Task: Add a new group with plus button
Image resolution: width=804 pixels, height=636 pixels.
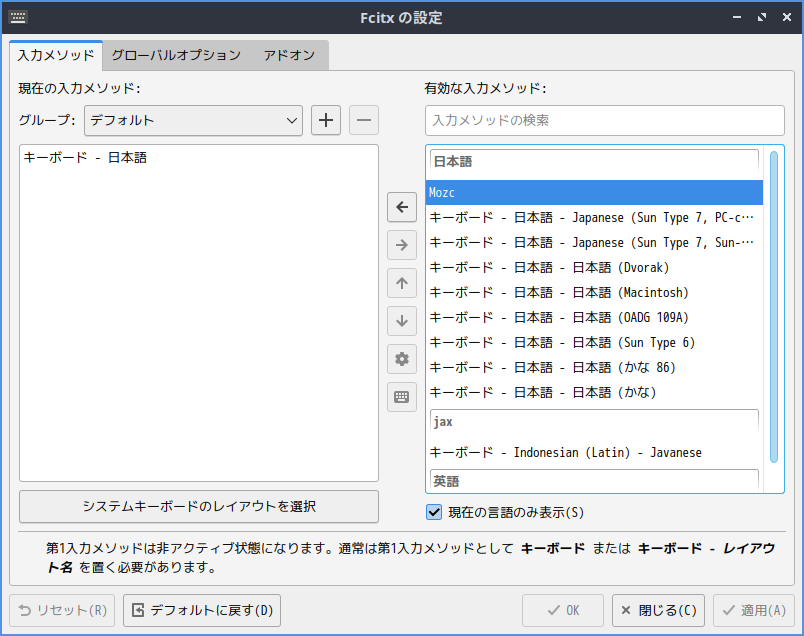Action: tap(326, 121)
